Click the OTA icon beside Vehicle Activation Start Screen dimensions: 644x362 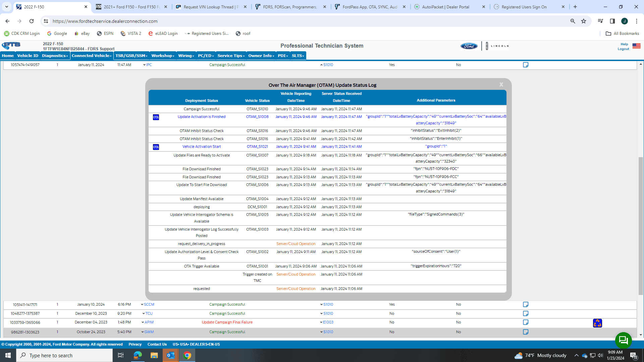pyautogui.click(x=156, y=147)
